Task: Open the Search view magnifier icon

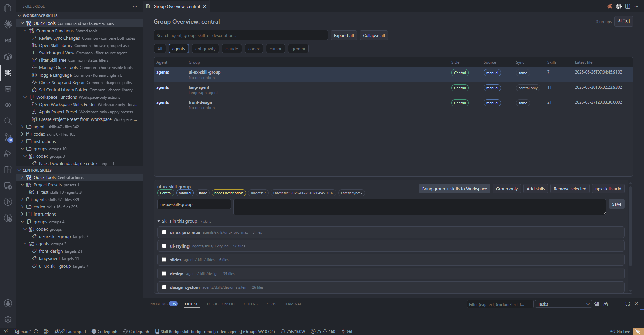Action: tap(8, 121)
